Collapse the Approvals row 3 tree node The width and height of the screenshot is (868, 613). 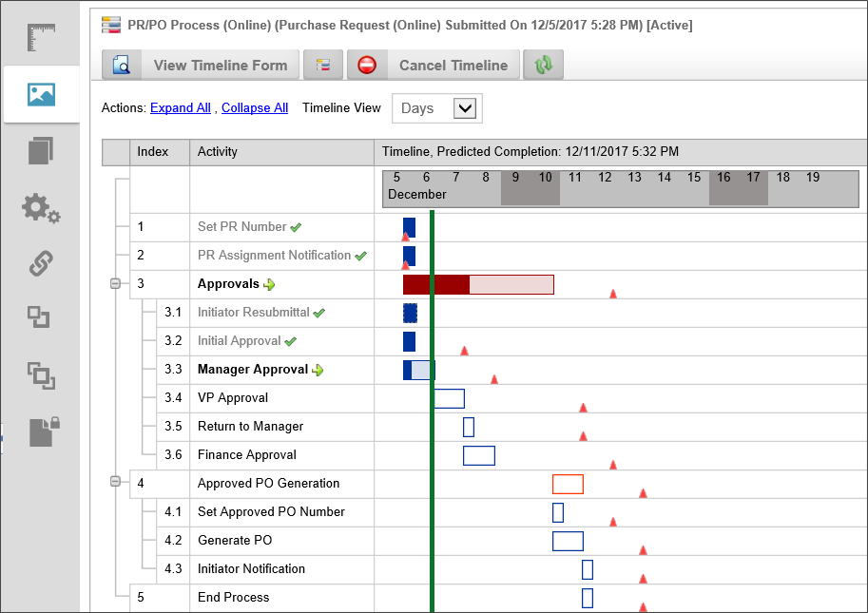click(x=115, y=284)
